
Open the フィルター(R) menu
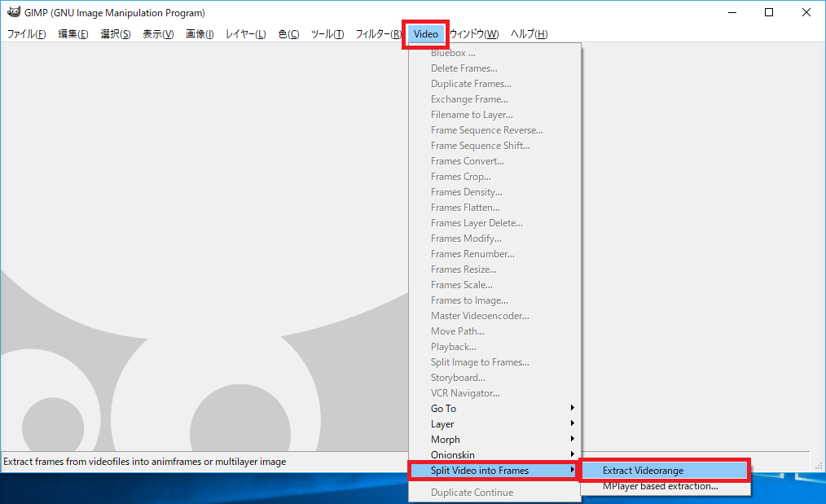point(379,34)
